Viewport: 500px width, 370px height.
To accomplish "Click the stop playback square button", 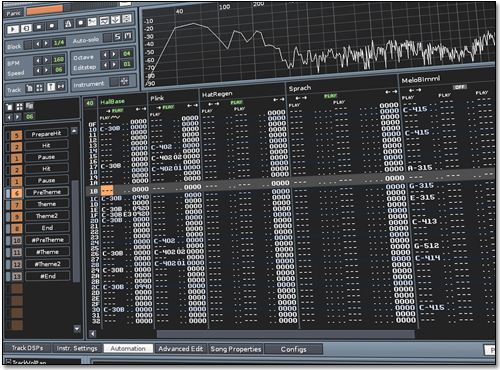I will pos(39,27).
